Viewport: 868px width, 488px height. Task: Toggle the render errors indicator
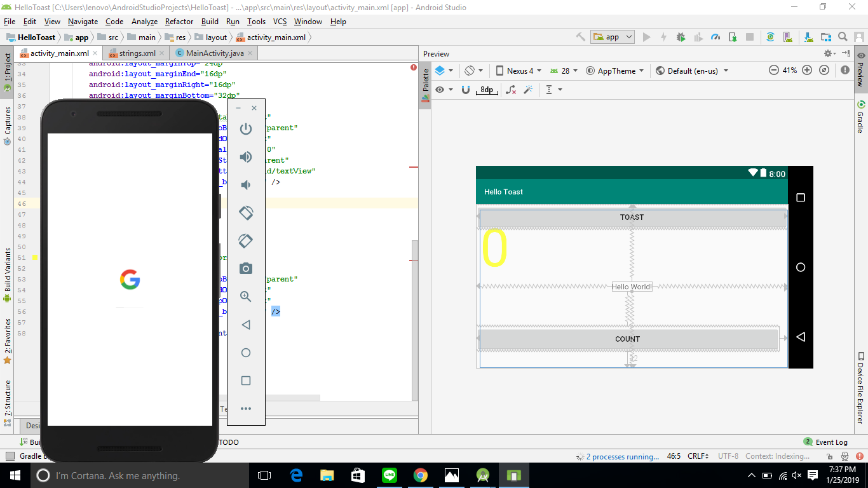tap(844, 70)
